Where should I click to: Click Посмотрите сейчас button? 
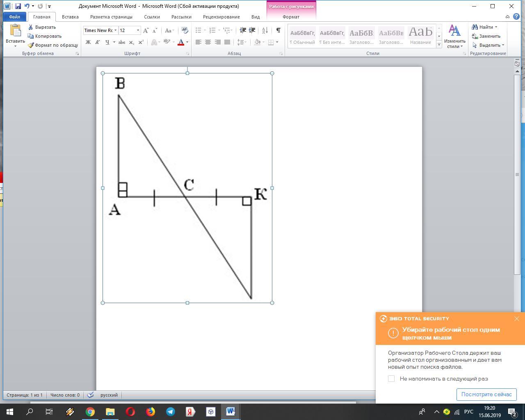click(486, 394)
